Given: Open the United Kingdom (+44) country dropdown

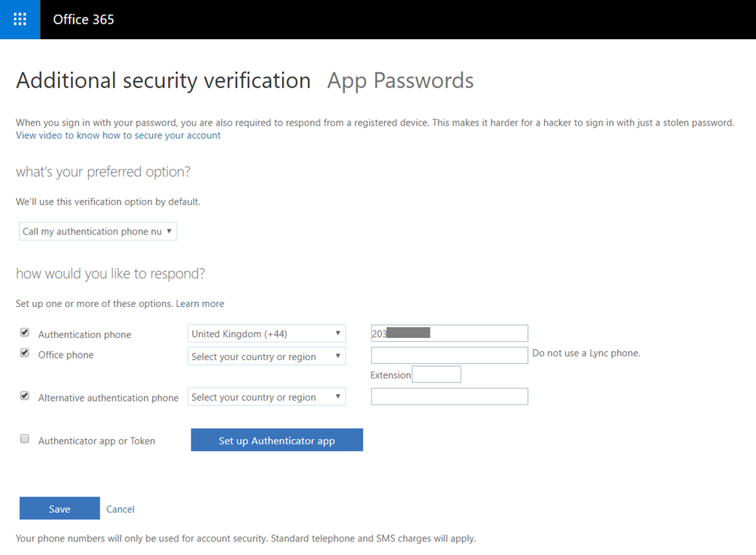Looking at the screenshot, I should point(267,334).
